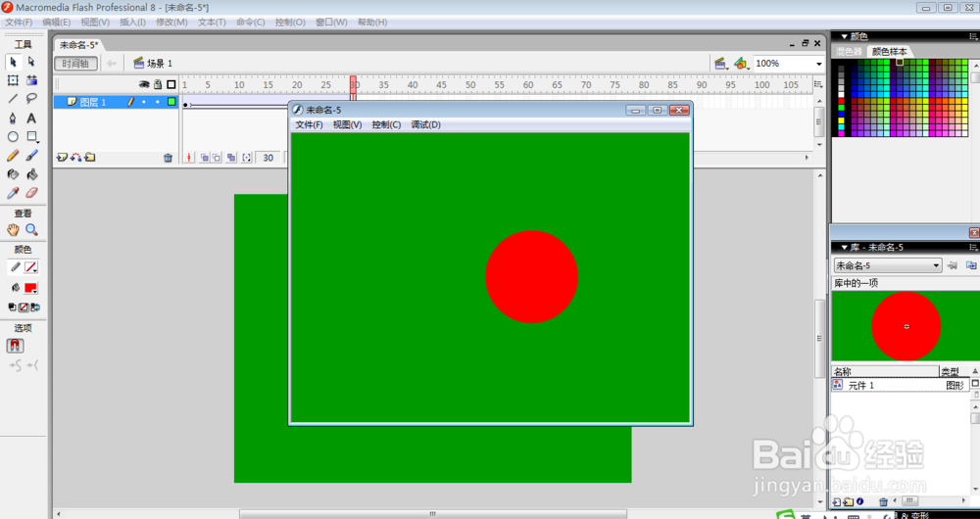Click the library preview thumbnail
Viewport: 980px width, 519px height.
905,326
